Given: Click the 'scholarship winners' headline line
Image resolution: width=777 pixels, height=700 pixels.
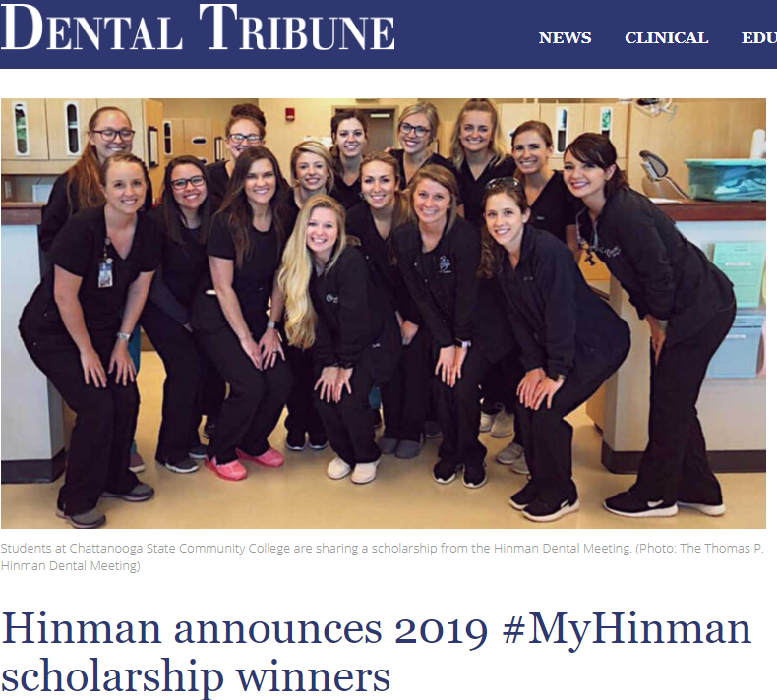Looking at the screenshot, I should point(196,676).
